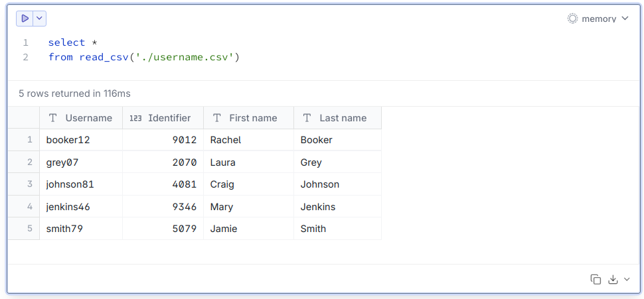Select identifier value 2070
The width and height of the screenshot is (644, 299).
(x=163, y=162)
